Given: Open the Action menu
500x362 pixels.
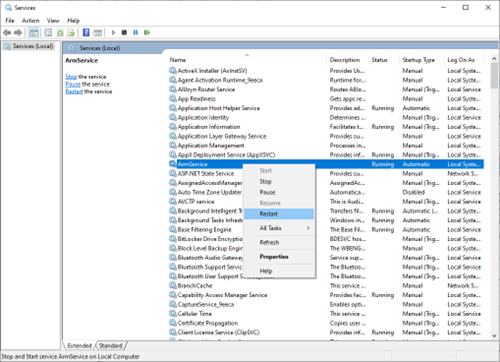Looking at the screenshot, I should point(31,21).
